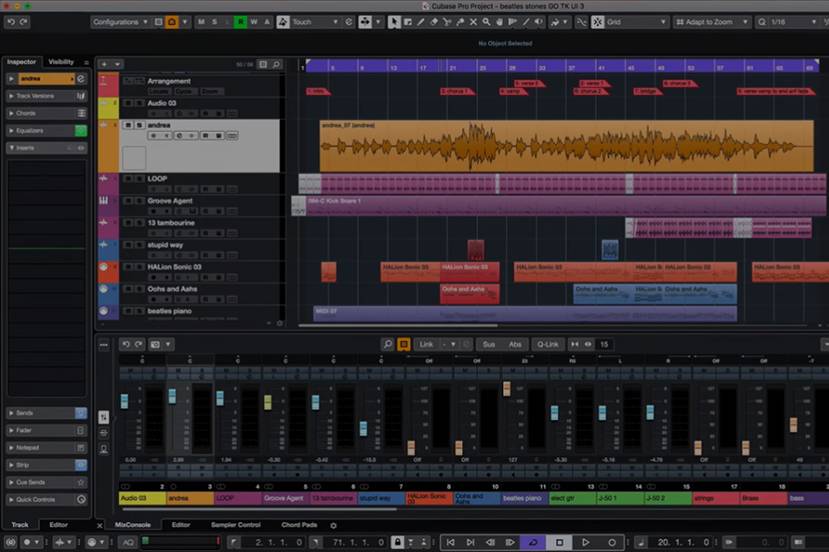Switch to the Inspector tab
The image size is (829, 552).
(x=22, y=62)
